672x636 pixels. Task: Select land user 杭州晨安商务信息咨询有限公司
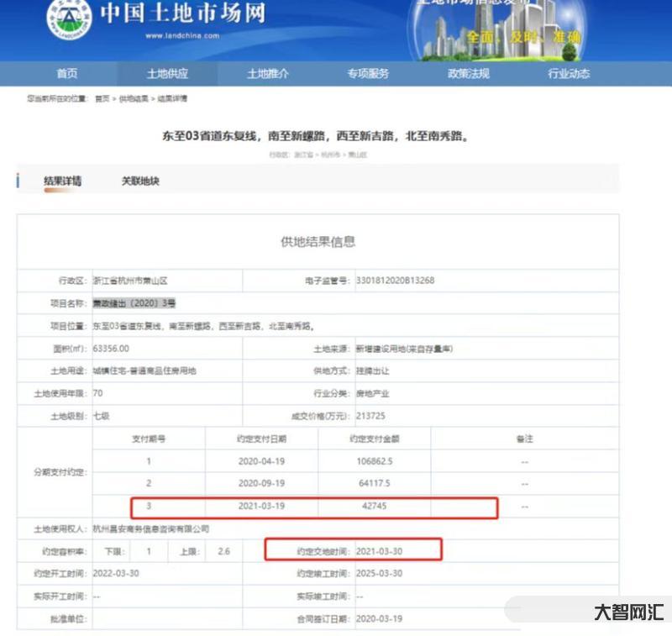click(151, 528)
